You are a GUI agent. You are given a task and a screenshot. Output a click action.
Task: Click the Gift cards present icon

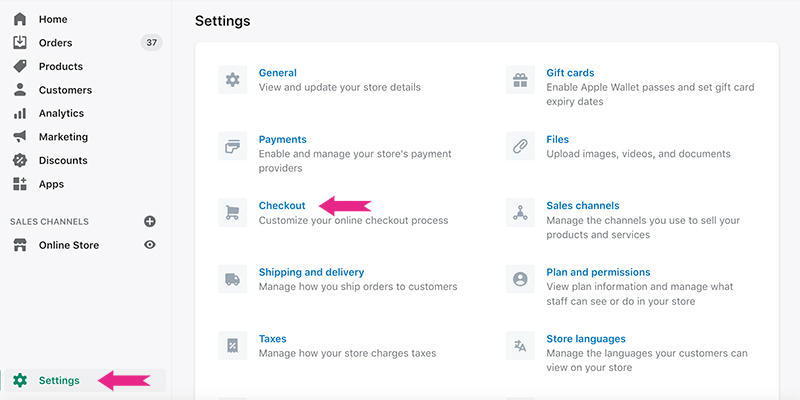[520, 80]
